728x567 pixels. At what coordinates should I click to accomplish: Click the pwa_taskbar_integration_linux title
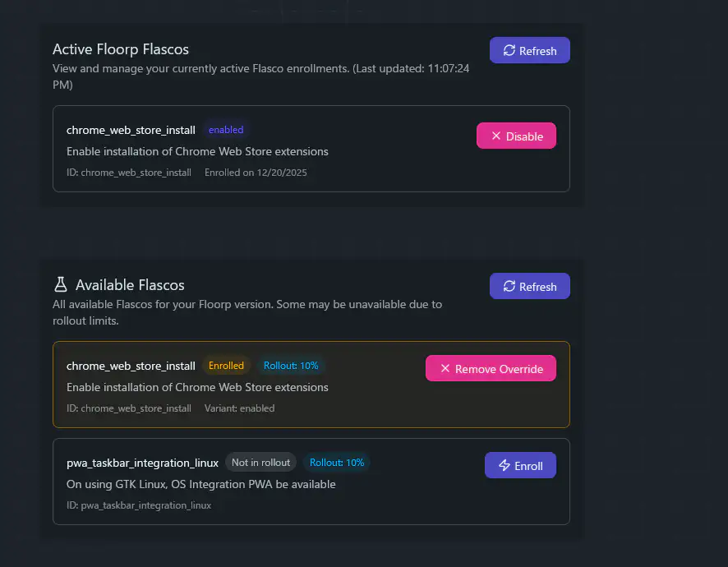142,463
